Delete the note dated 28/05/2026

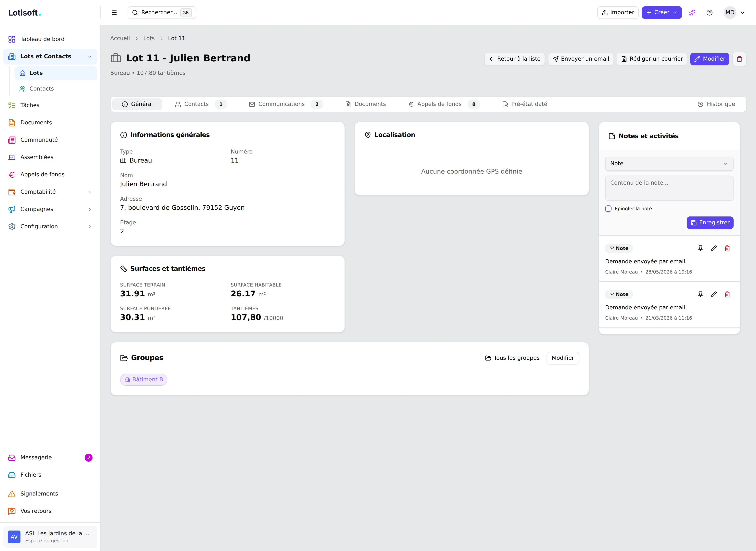pyautogui.click(x=727, y=249)
